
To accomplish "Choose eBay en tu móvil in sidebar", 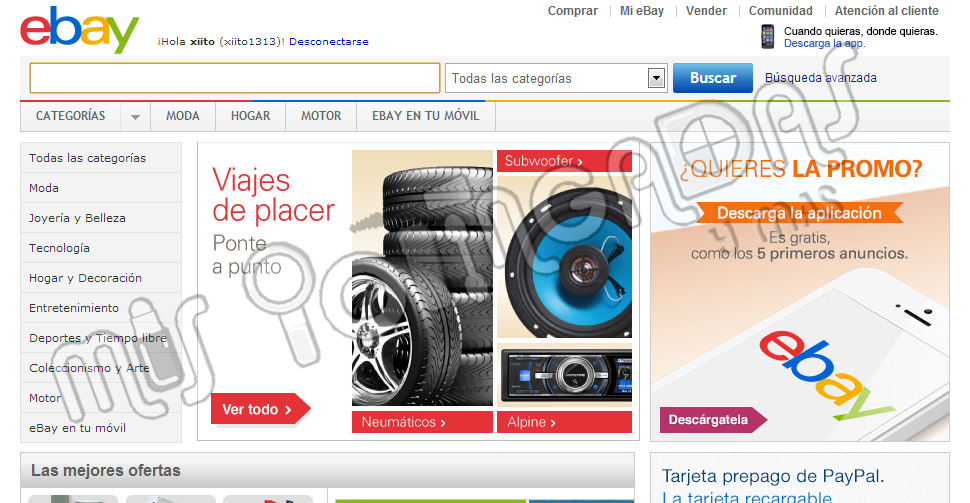I will point(101,428).
